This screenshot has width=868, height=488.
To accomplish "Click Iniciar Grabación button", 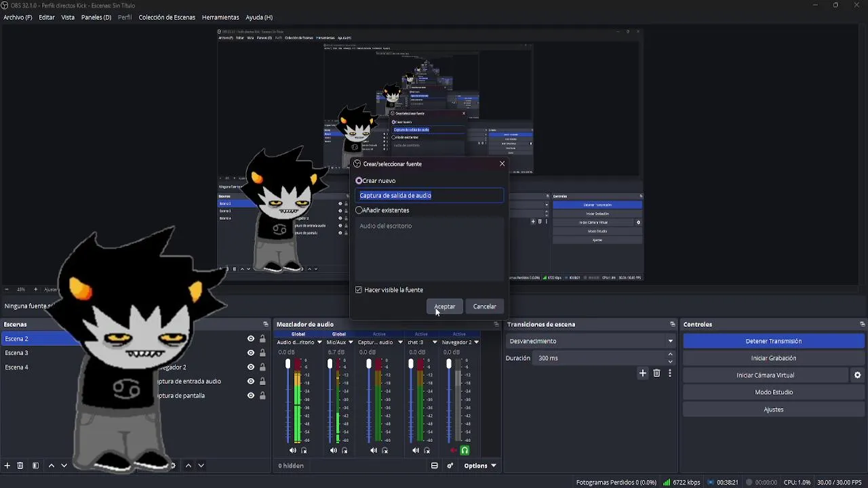I will [774, 358].
